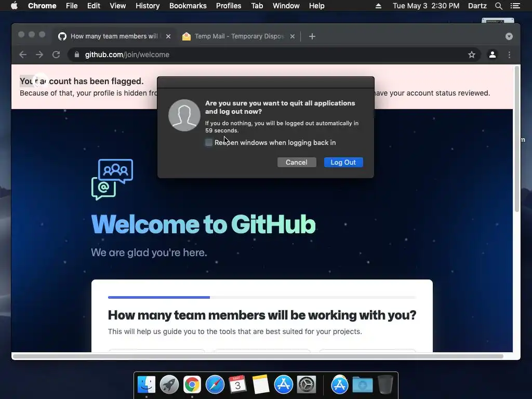Screen dimensions: 532x399
Task: Open Chrome profile avatar button
Action: [493, 55]
